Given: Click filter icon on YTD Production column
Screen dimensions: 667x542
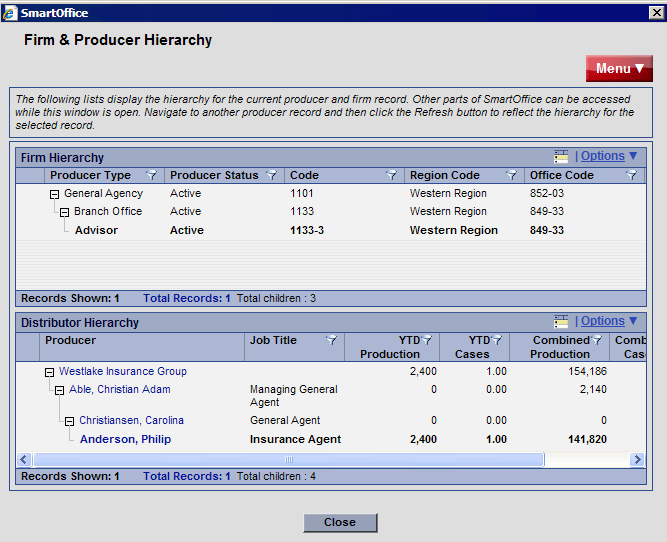Looking at the screenshot, I should pyautogui.click(x=427, y=341).
